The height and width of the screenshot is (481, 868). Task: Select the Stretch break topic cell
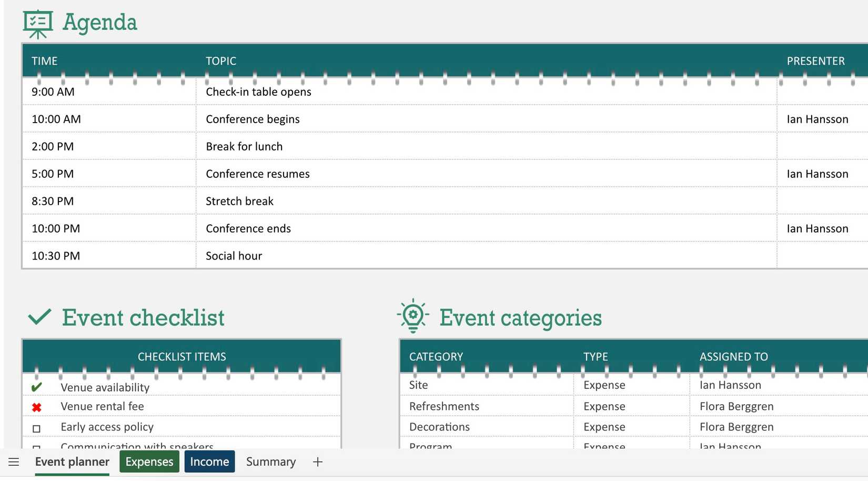239,201
